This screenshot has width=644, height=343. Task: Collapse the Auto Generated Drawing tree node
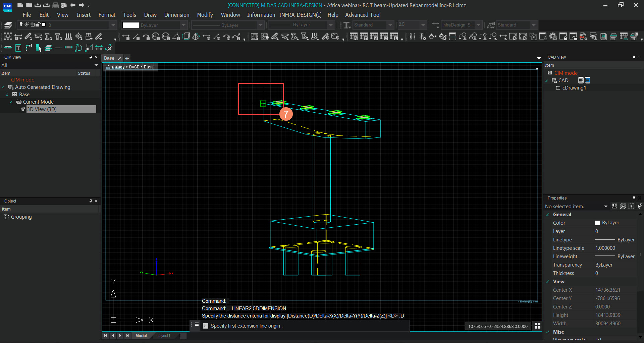click(3, 87)
